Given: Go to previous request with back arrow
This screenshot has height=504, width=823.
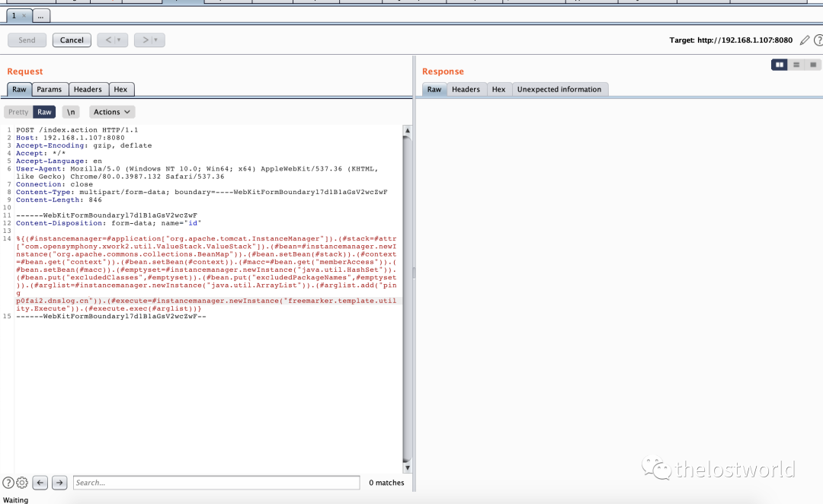Looking at the screenshot, I should click(108, 40).
